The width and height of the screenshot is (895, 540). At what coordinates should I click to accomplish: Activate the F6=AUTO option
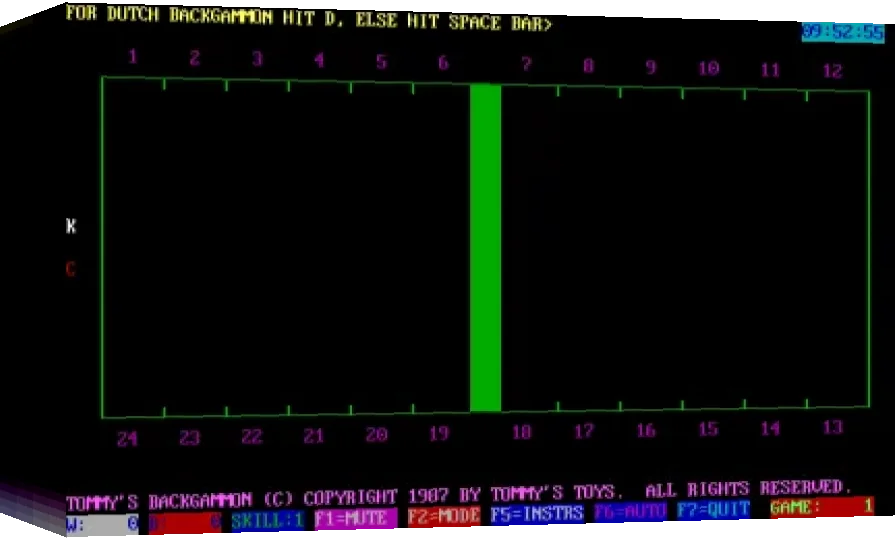pos(630,511)
